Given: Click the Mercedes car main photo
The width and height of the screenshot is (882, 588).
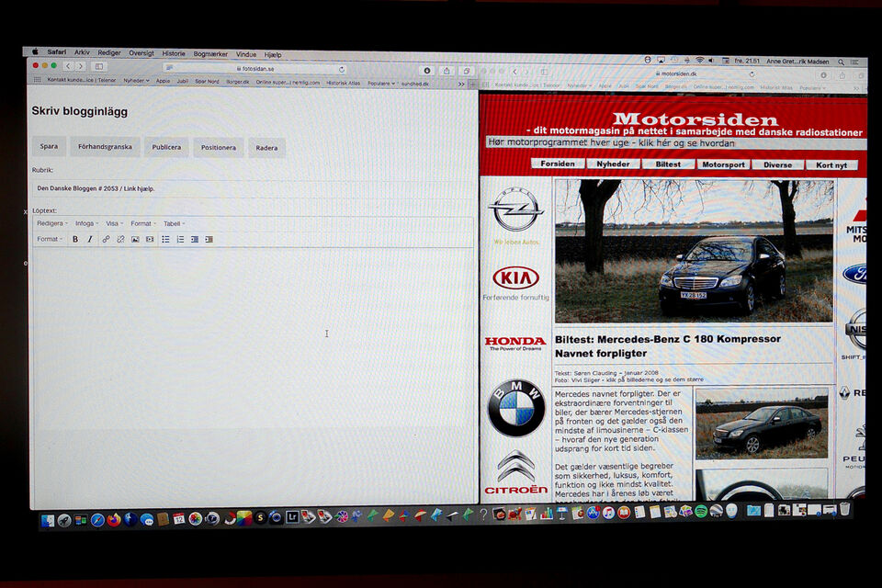Looking at the screenshot, I should (694, 250).
